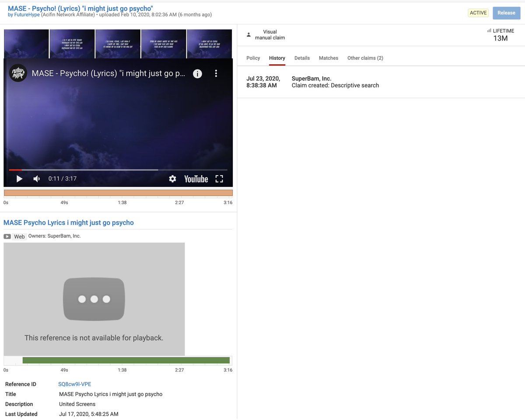The width and height of the screenshot is (525, 420).
Task: Click the green reference match timeline bar
Action: [x=126, y=360]
